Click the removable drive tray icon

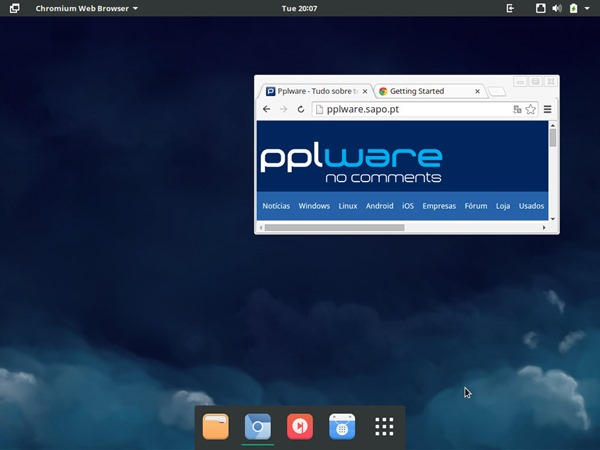(540, 8)
